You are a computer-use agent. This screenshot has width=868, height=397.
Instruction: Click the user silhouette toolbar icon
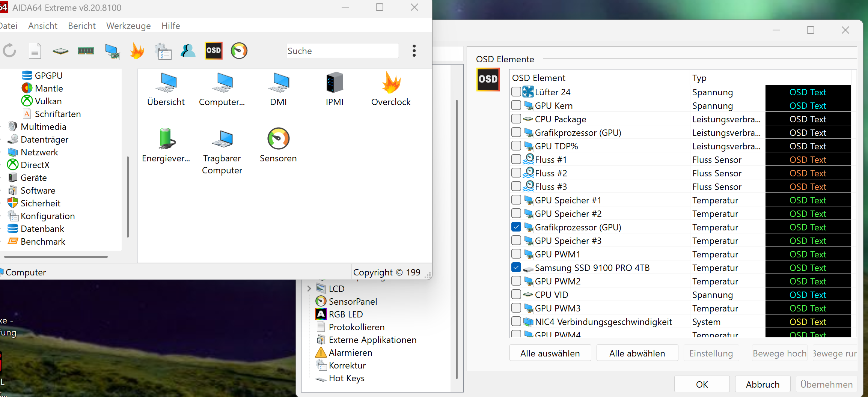click(188, 51)
